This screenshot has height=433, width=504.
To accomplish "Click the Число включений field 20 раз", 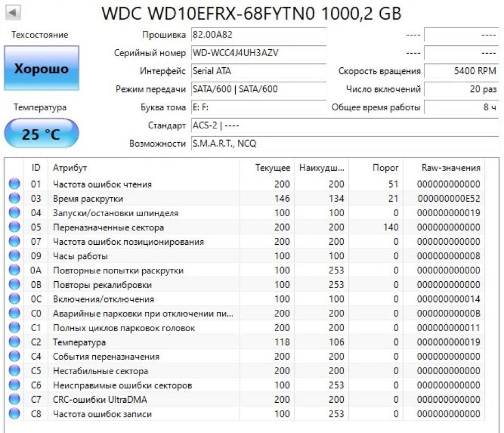I will point(461,89).
